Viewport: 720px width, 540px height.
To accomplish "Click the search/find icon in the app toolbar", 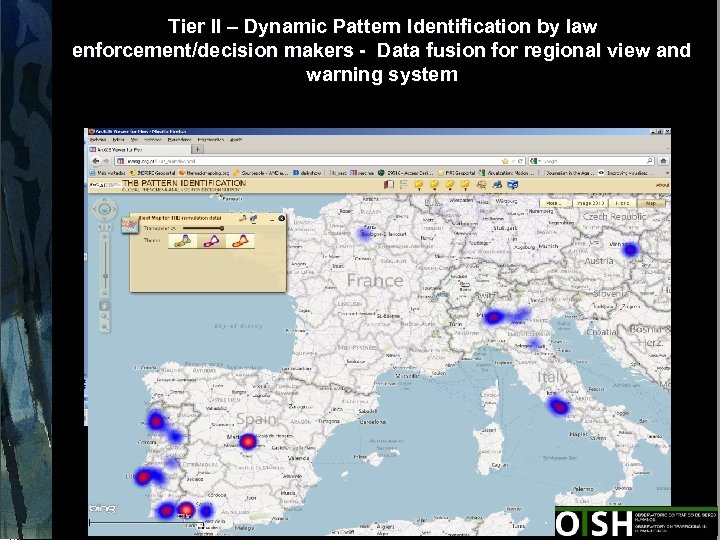I will (482, 185).
